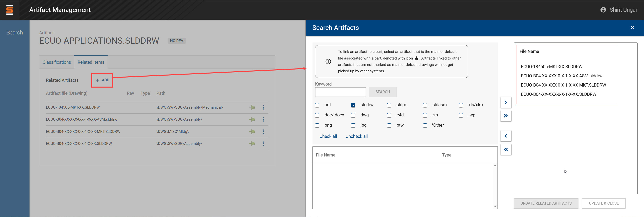Close the Search Artifacts panel
This screenshot has width=644, height=217.
(x=632, y=28)
